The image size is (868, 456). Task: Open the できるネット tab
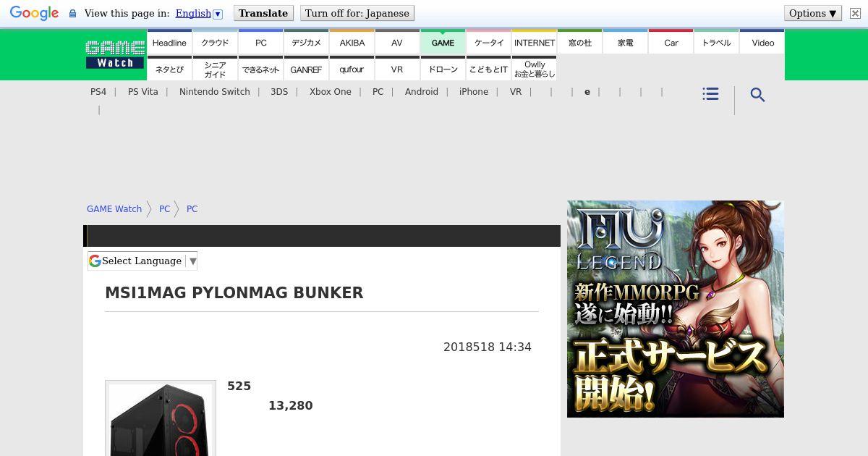click(260, 69)
